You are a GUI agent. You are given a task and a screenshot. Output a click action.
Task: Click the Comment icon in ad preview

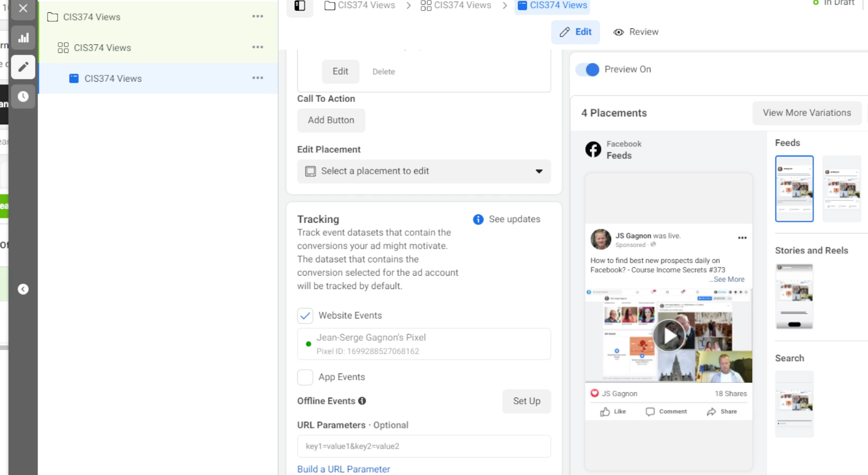[x=650, y=411]
